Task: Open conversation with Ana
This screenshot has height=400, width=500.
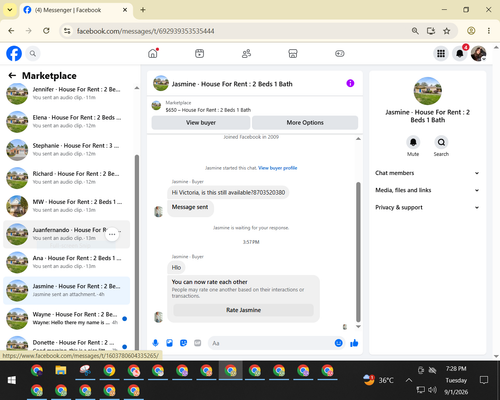Action: [67, 262]
